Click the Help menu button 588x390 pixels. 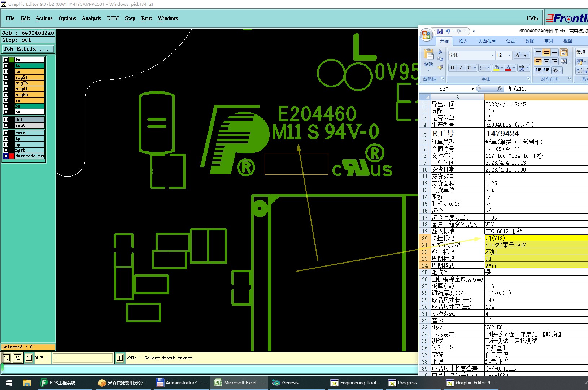(x=532, y=18)
